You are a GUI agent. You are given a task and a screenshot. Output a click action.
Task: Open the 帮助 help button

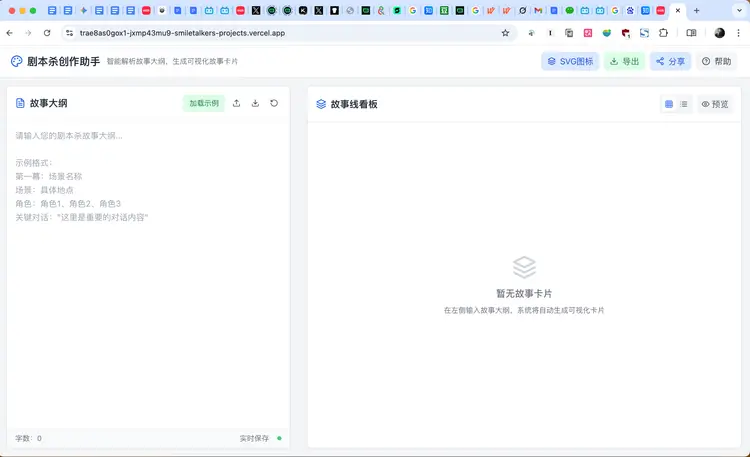(x=716, y=61)
